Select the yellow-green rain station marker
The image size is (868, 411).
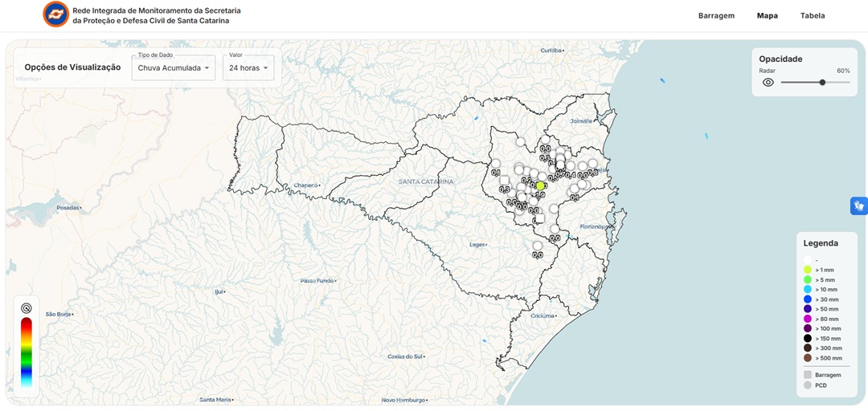[541, 186]
